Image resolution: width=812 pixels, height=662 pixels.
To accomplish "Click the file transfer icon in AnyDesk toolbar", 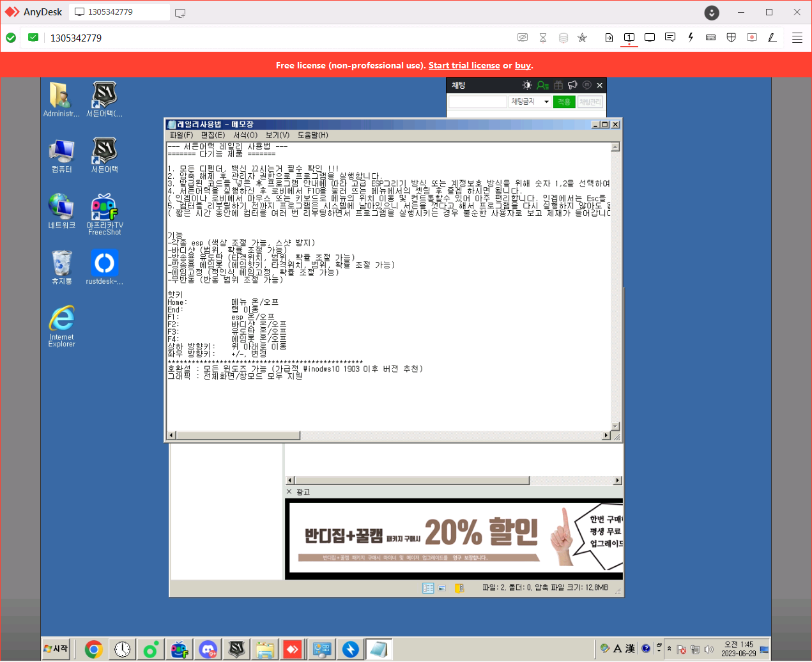I will [x=609, y=38].
